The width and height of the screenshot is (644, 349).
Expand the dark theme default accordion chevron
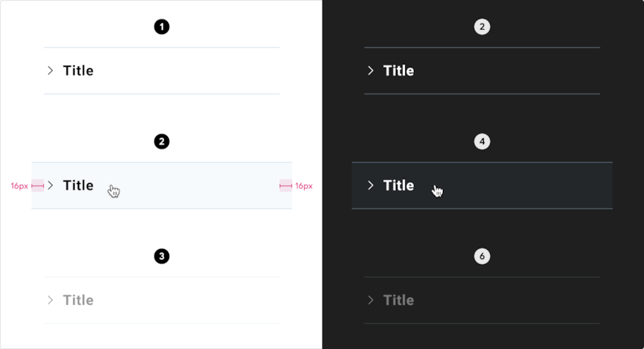pos(371,71)
